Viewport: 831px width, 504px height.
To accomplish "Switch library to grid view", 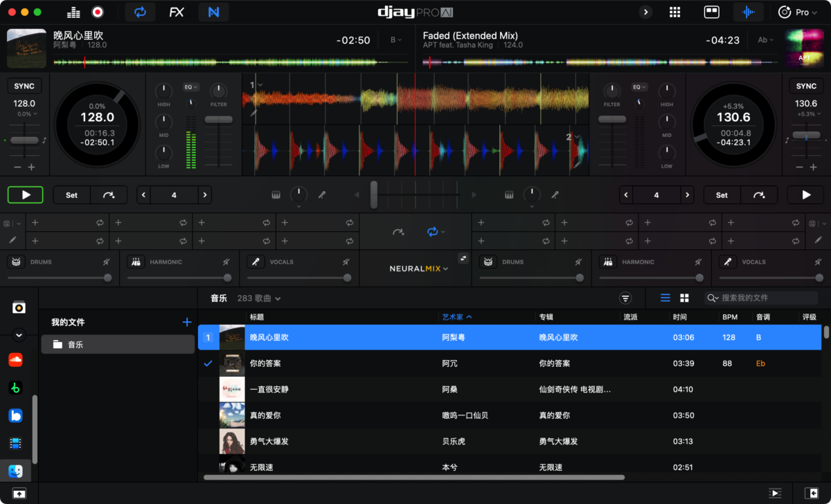I will [x=684, y=298].
